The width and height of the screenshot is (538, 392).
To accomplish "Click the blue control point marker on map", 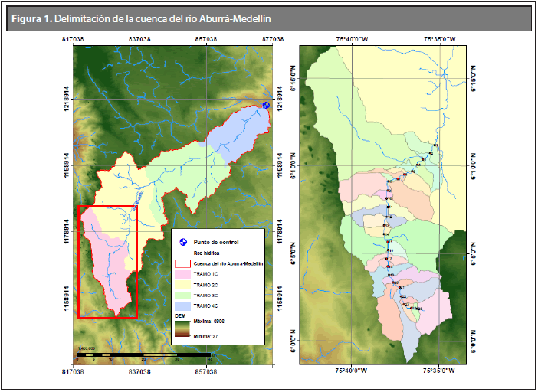I will point(265,106).
